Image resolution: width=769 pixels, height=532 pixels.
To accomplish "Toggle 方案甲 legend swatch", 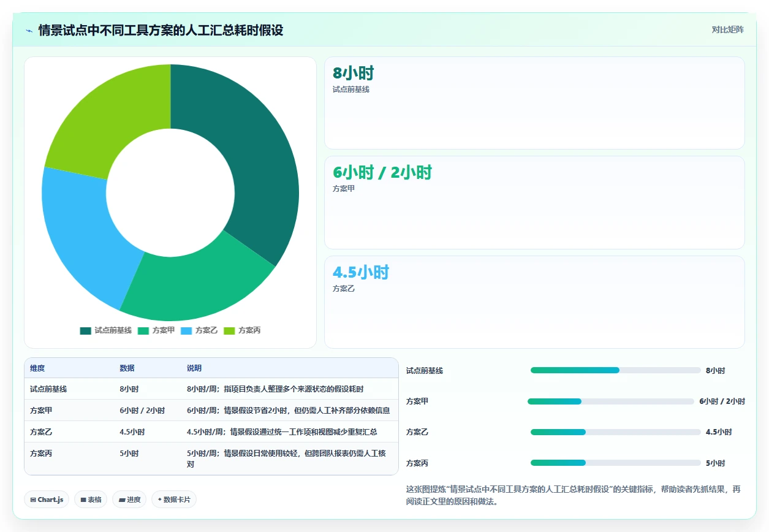I will click(143, 330).
